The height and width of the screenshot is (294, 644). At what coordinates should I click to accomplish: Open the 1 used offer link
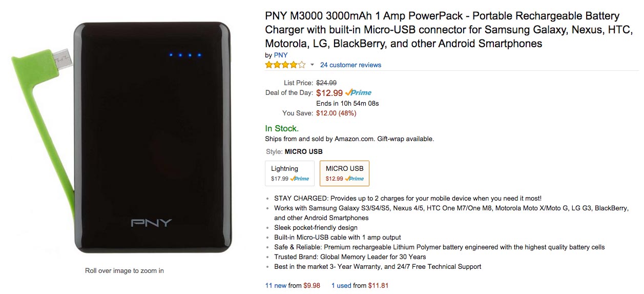click(x=341, y=285)
